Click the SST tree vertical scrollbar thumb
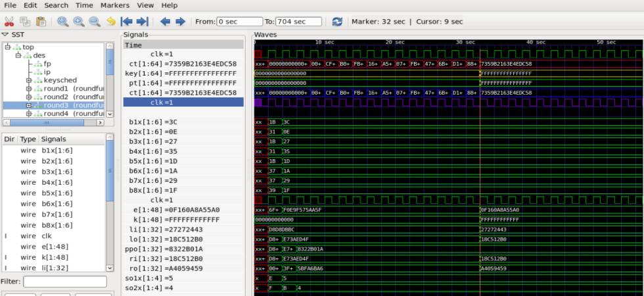The width and height of the screenshot is (644, 296). pos(110,62)
